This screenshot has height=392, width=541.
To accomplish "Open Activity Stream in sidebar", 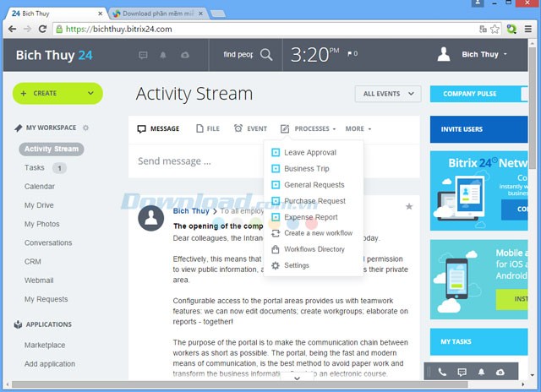I will point(52,149).
